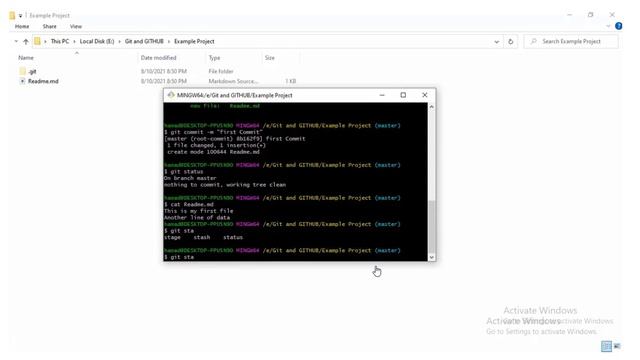
Task: Close the MINGW64 terminal window
Action: pos(424,95)
